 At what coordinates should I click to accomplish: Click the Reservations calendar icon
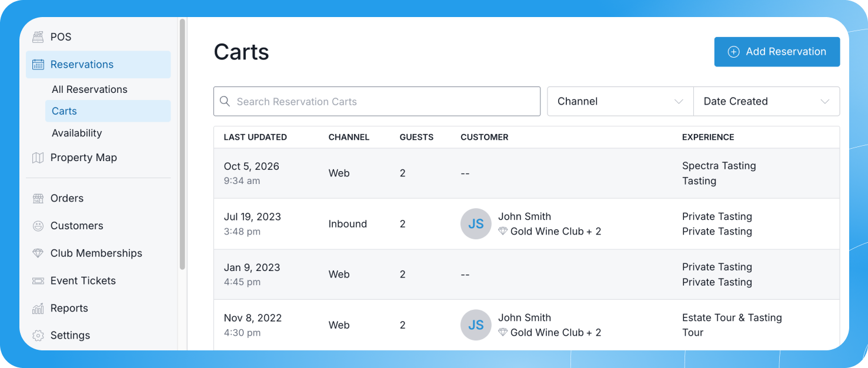coord(38,65)
